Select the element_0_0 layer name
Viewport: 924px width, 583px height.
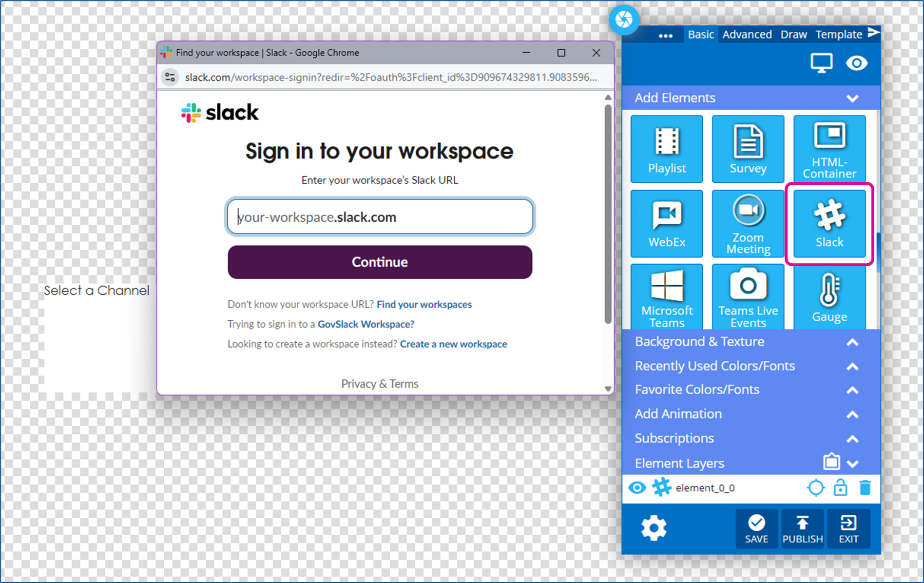click(x=705, y=488)
